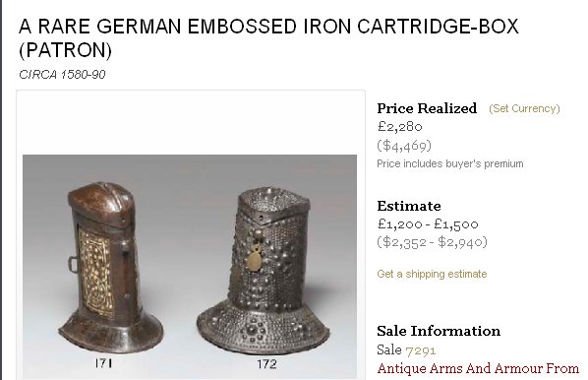
Task: Click the brass medallion on lot 172
Action: [x=255, y=257]
